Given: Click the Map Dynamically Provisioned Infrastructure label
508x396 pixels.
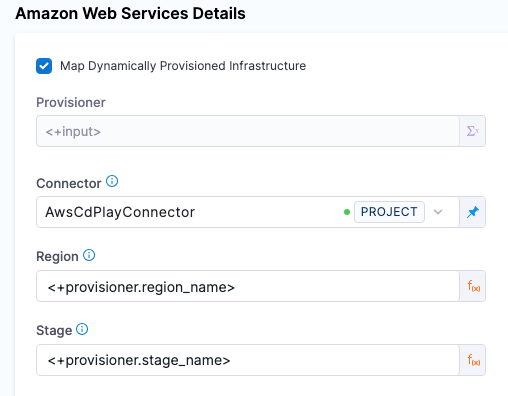Looking at the screenshot, I should pyautogui.click(x=183, y=66).
